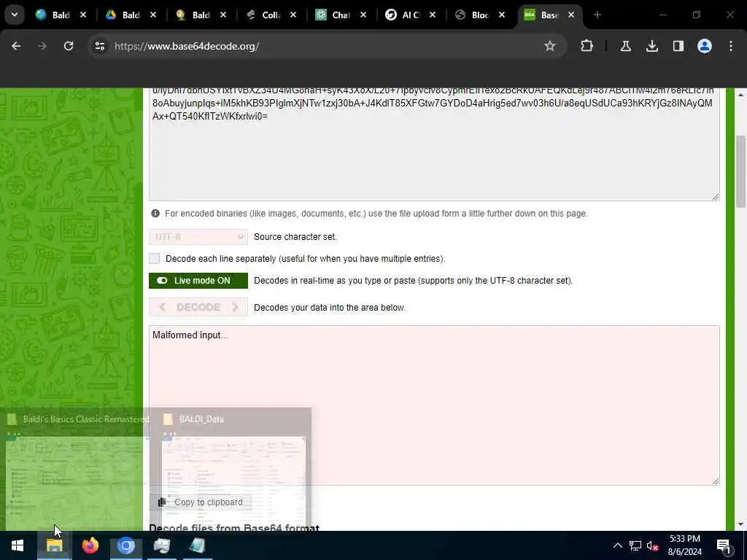This screenshot has height=560, width=747.
Task: Switch to the first Bald tab with globe icon
Action: point(53,15)
